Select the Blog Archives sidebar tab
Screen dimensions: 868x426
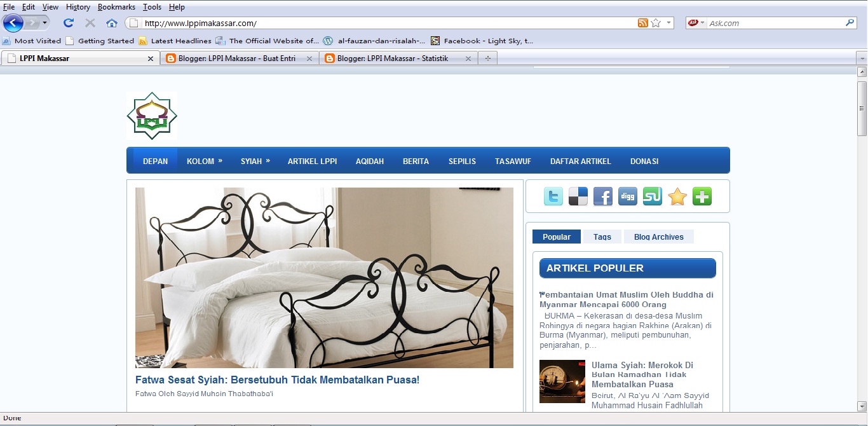tap(659, 237)
